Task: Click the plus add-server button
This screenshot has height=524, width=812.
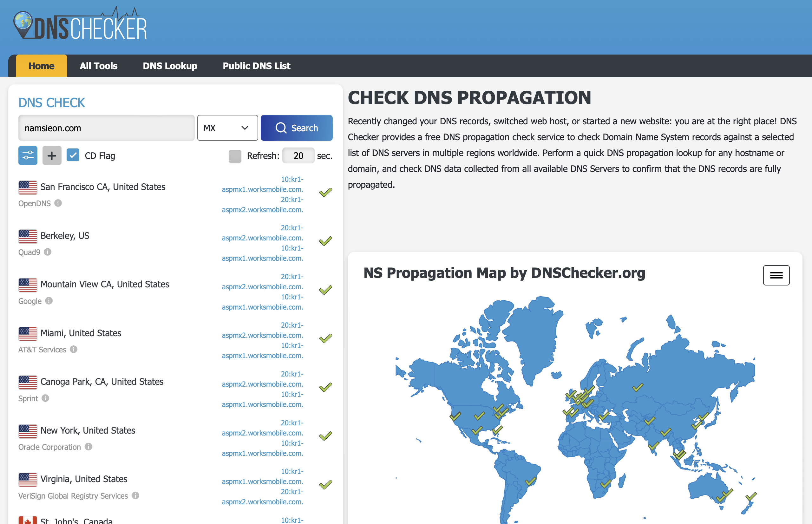Action: tap(52, 156)
